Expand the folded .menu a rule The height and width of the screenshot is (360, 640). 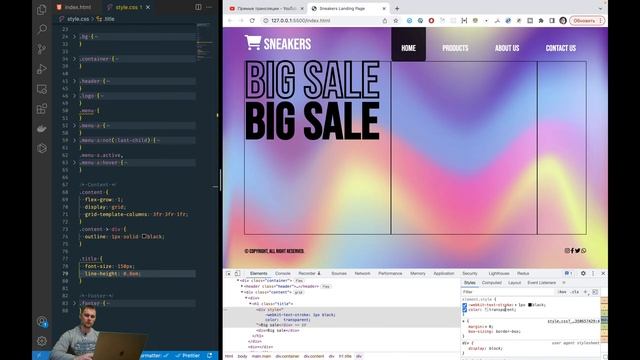pyautogui.click(x=74, y=126)
